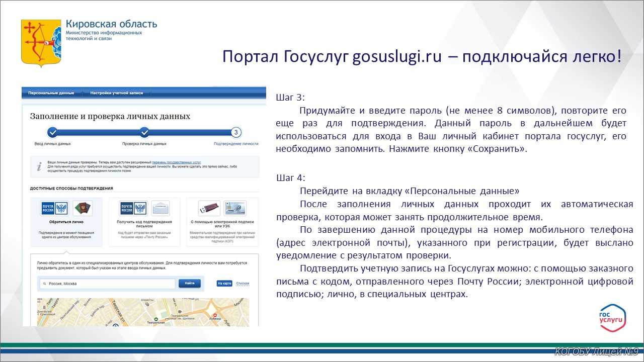Click the Найти button
The width and height of the screenshot is (644, 362).
(x=190, y=284)
